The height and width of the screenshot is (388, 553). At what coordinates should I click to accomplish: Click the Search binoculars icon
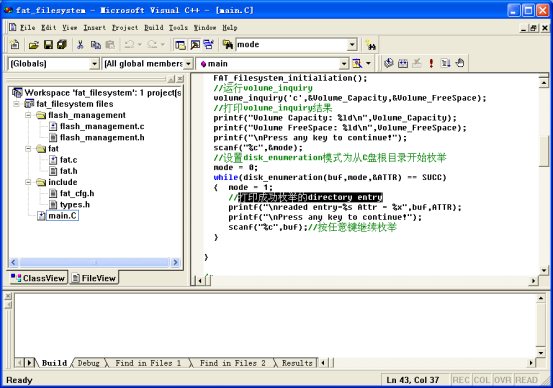point(370,45)
